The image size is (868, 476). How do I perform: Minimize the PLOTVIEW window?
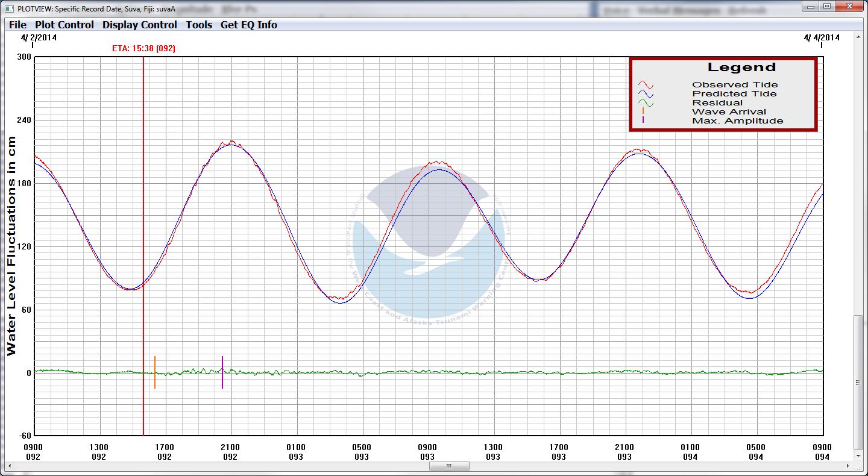click(811, 7)
